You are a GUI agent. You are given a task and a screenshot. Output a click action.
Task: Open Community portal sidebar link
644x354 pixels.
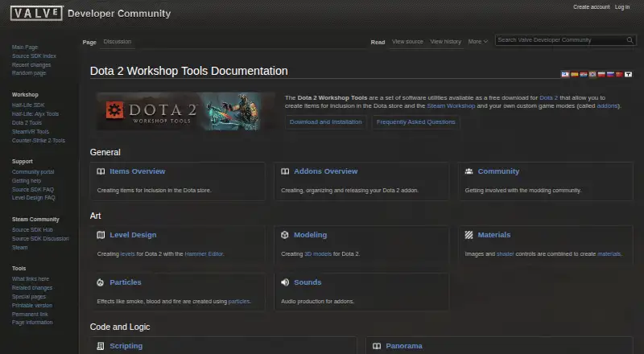point(33,172)
